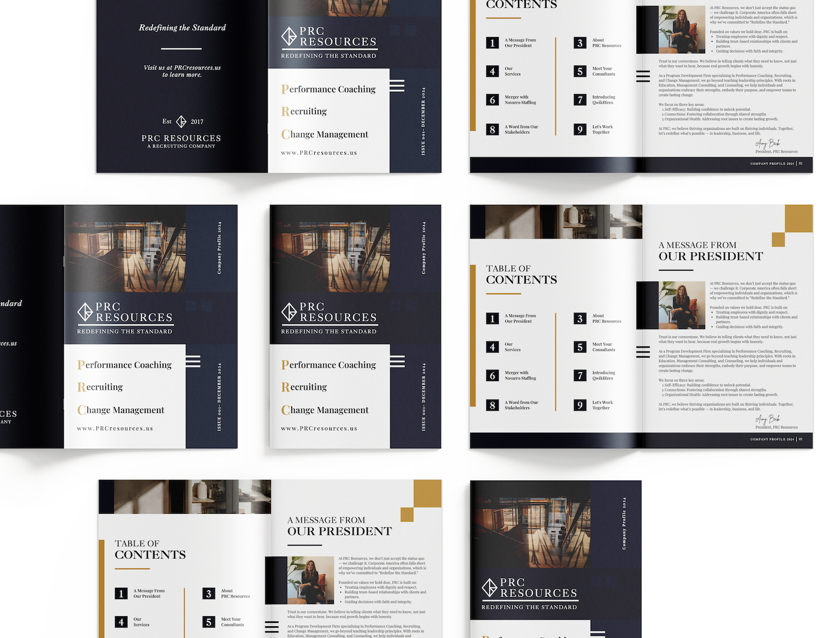Image resolution: width=840 pixels, height=638 pixels.
Task: Click "A Word from Our Stakeholders" in middle-right spread
Action: click(x=521, y=405)
